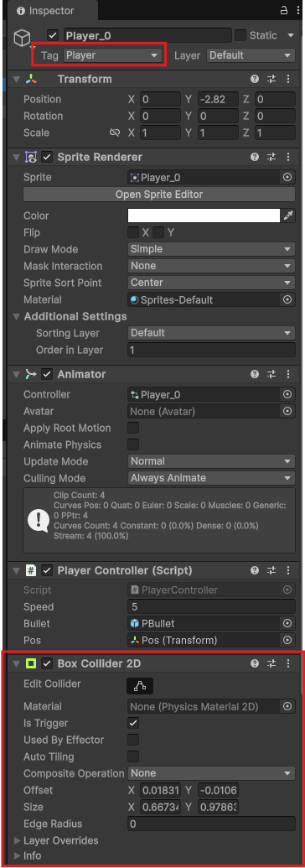The width and height of the screenshot is (305, 868).
Task: Open the Composite Operation dropdown
Action: [211, 772]
